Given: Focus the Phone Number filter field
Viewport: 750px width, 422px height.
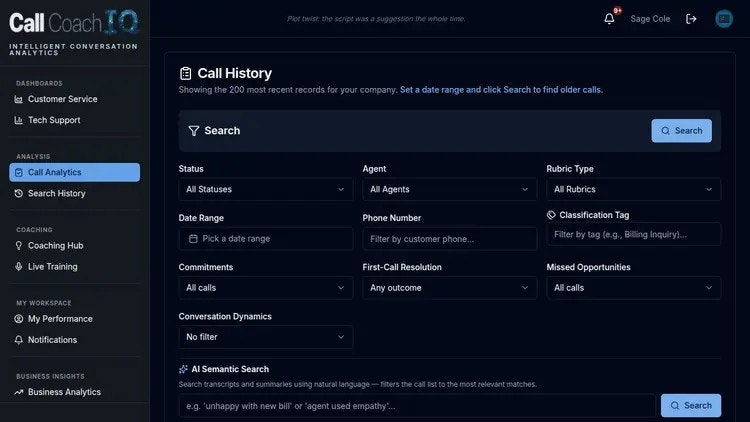Looking at the screenshot, I should (449, 238).
